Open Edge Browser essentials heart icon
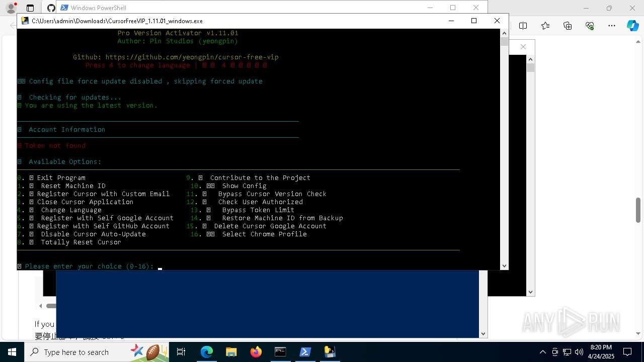This screenshot has width=644, height=362. coord(590,26)
